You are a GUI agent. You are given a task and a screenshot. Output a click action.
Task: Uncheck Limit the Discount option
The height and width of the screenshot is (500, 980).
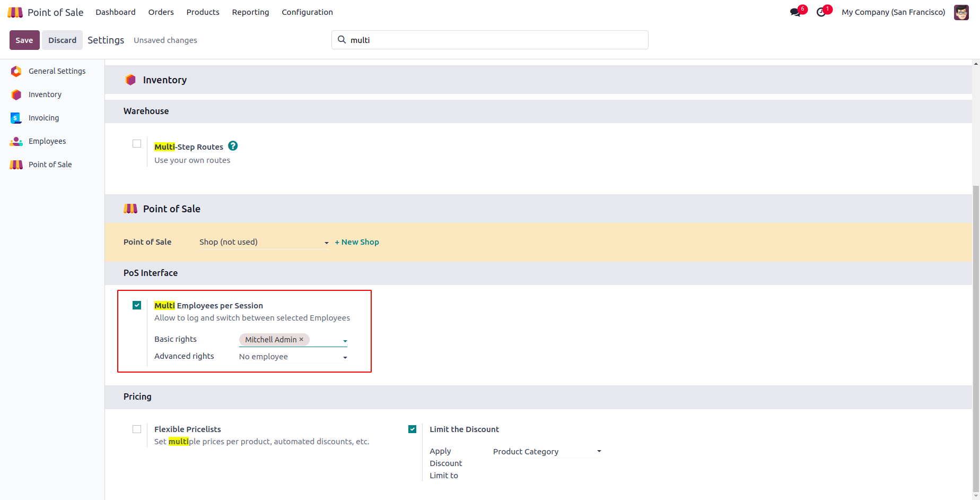pos(412,429)
